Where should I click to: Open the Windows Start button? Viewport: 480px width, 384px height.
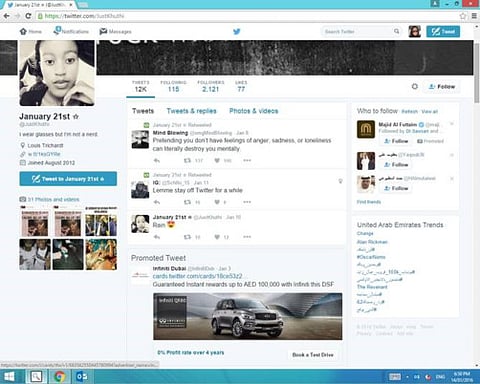[x=9, y=377]
